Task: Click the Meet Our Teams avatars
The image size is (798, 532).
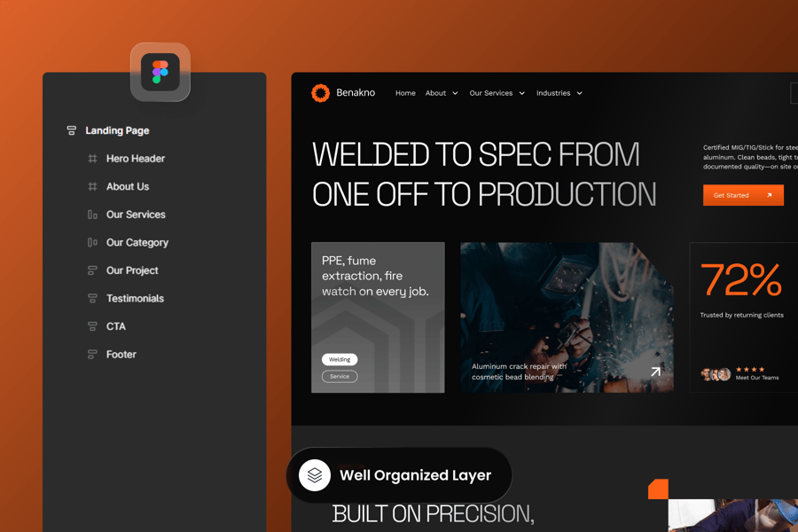Action: click(x=716, y=374)
